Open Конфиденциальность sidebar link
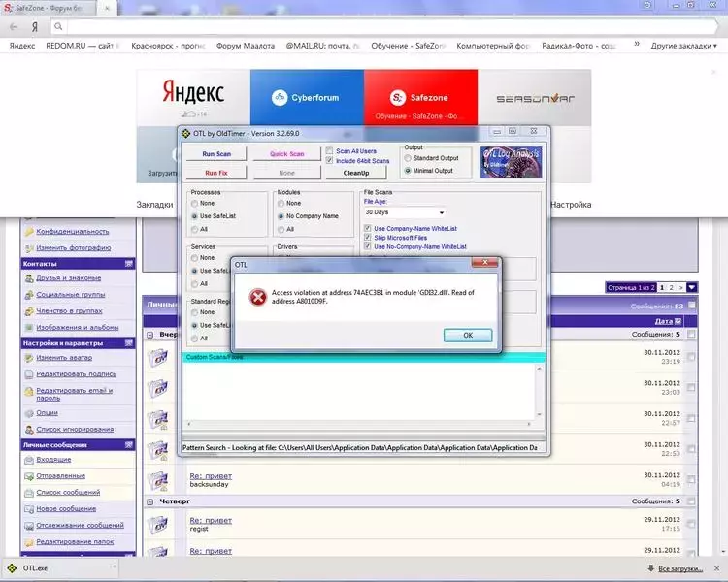728x582 pixels. click(x=73, y=231)
